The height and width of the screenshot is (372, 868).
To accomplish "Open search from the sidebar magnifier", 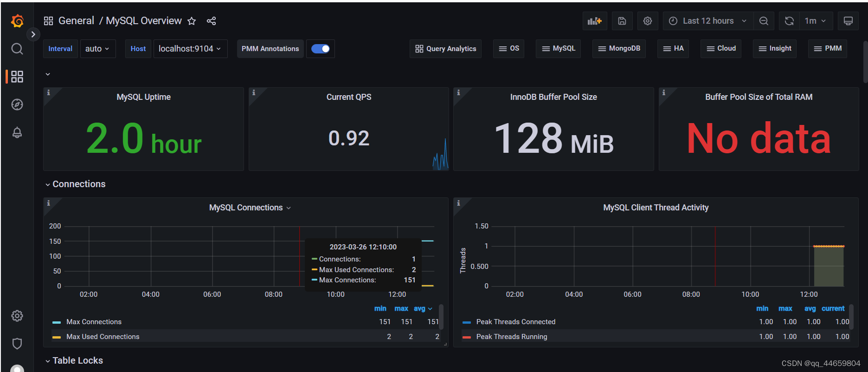I will click(x=17, y=49).
